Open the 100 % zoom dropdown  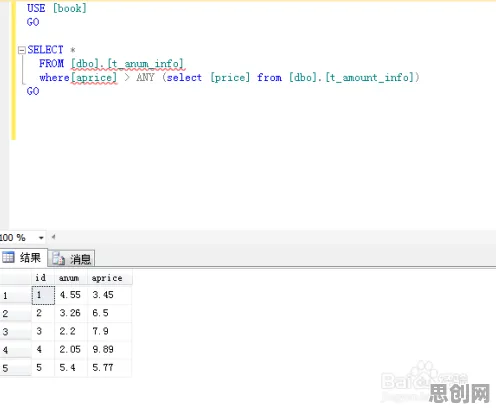(41, 238)
